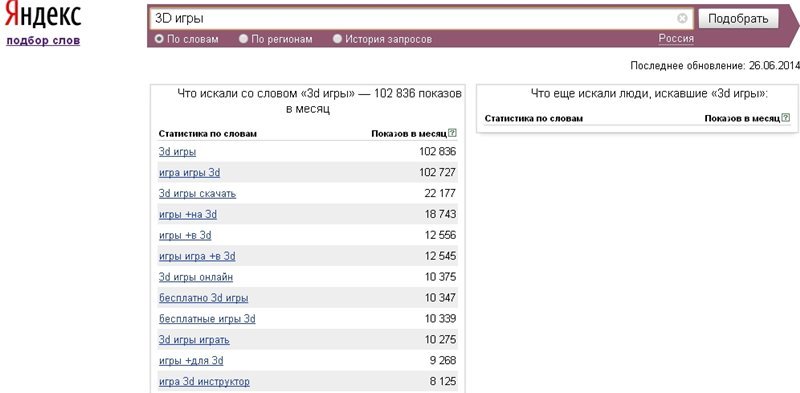Open the '3d игры онлайн' keyword link
The height and width of the screenshot is (393, 800).
coord(196,277)
